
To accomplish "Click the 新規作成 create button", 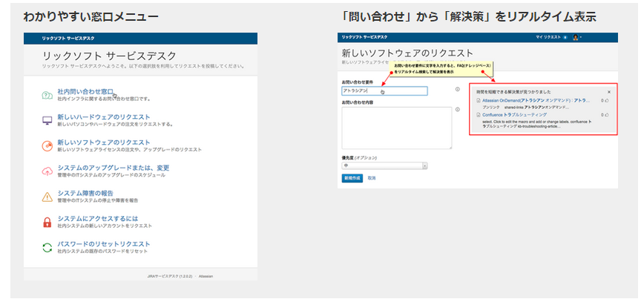I will click(x=352, y=179).
